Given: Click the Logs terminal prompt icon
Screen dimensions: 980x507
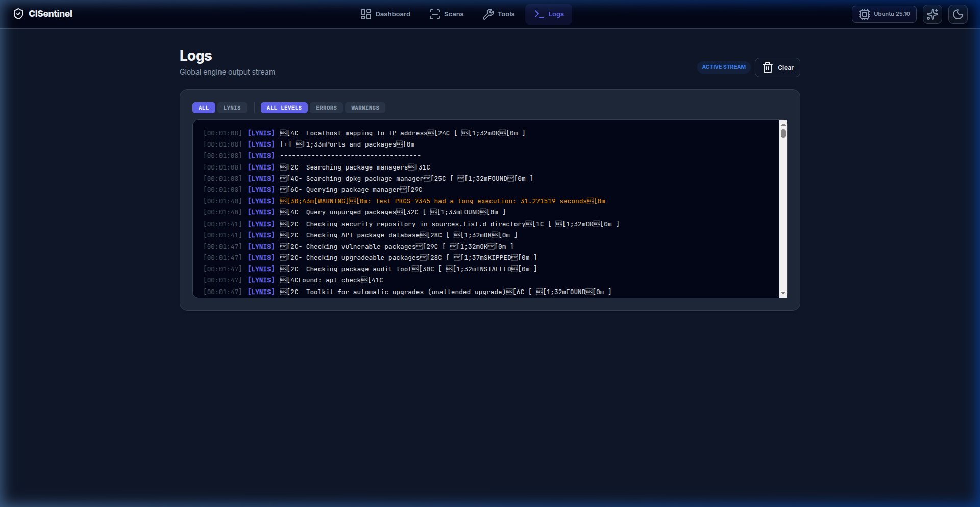Looking at the screenshot, I should coord(539,14).
